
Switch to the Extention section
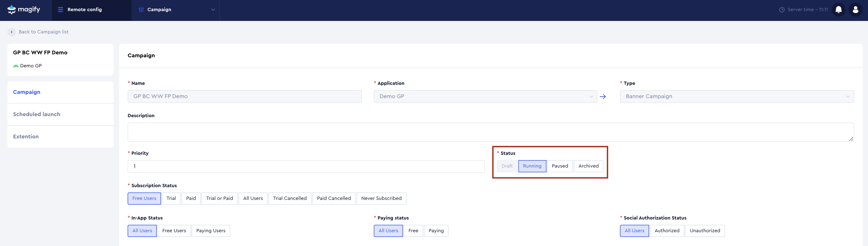point(26,137)
